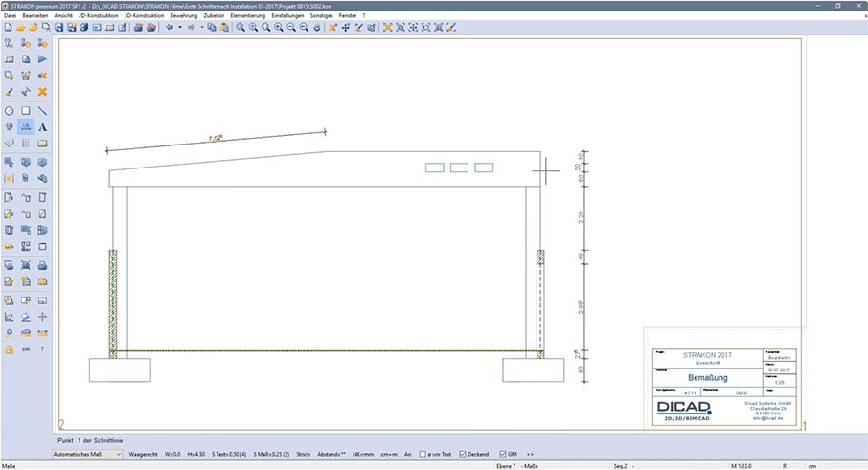The width and height of the screenshot is (868, 470).
Task: Click the Strich setting in options bar
Action: coord(303,453)
